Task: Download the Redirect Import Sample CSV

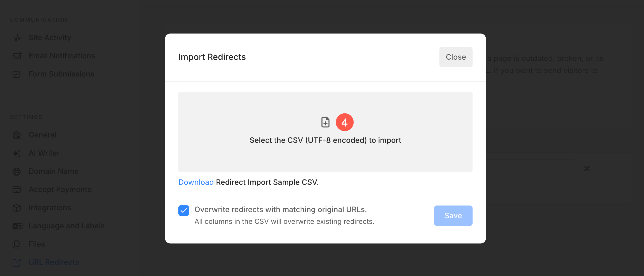Action: [196, 182]
